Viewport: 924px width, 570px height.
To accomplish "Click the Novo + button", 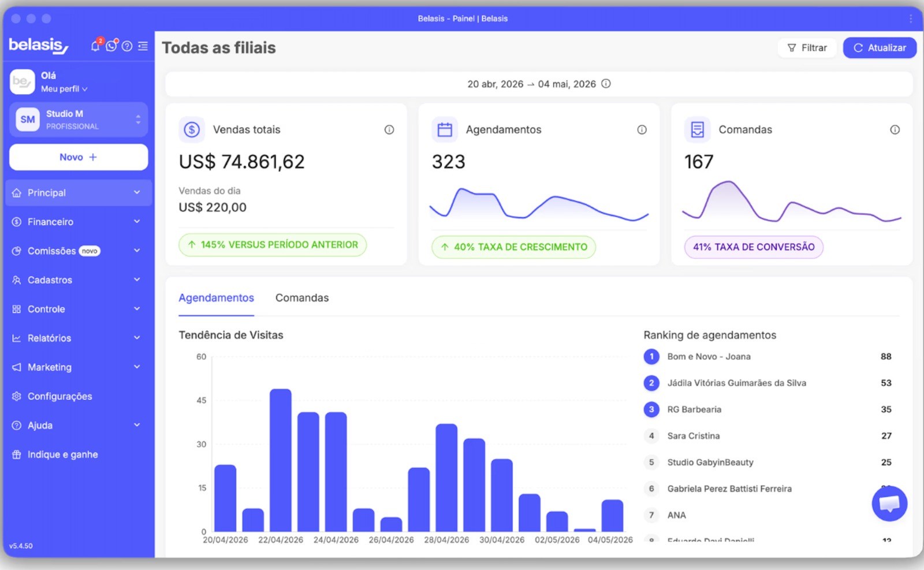I will [79, 157].
